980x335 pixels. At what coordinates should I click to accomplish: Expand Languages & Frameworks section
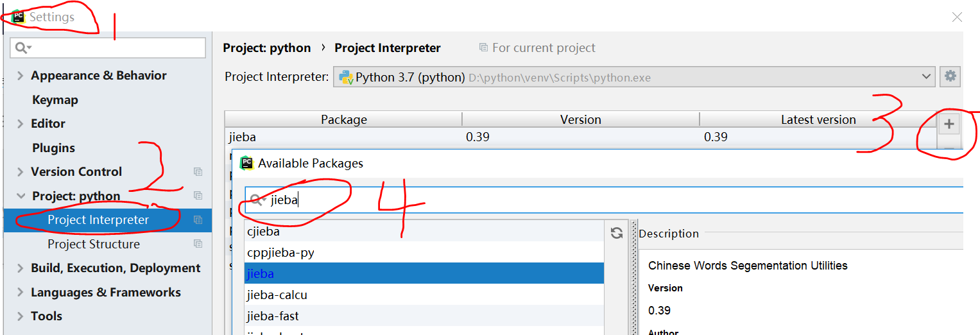click(20, 293)
